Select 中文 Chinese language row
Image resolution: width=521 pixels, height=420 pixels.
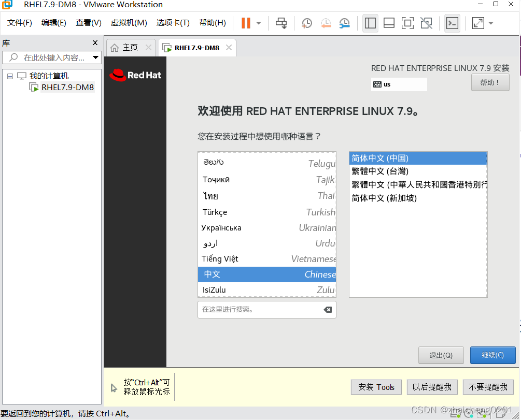pyautogui.click(x=267, y=274)
